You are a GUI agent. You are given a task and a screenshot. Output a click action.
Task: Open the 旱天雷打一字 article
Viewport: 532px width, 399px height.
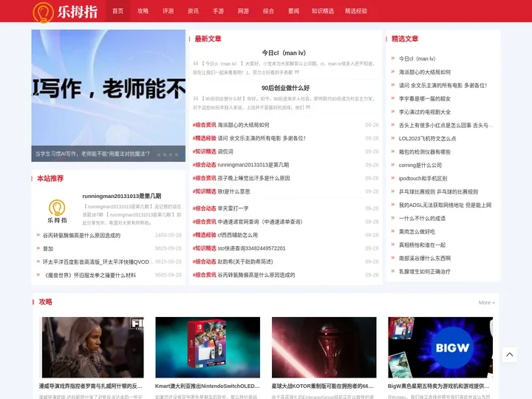(233, 208)
